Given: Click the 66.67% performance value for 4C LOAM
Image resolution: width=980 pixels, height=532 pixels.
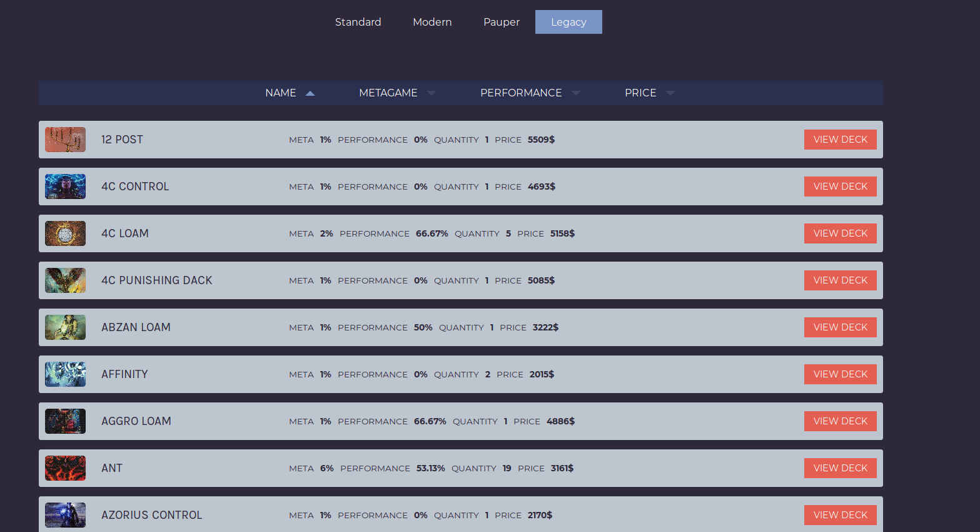Looking at the screenshot, I should (x=432, y=233).
